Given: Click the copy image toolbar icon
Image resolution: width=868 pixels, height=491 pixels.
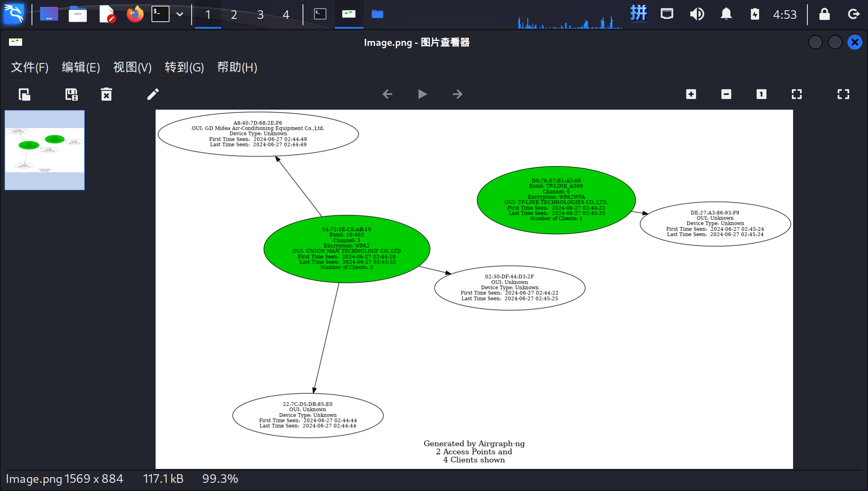Looking at the screenshot, I should (x=25, y=95).
